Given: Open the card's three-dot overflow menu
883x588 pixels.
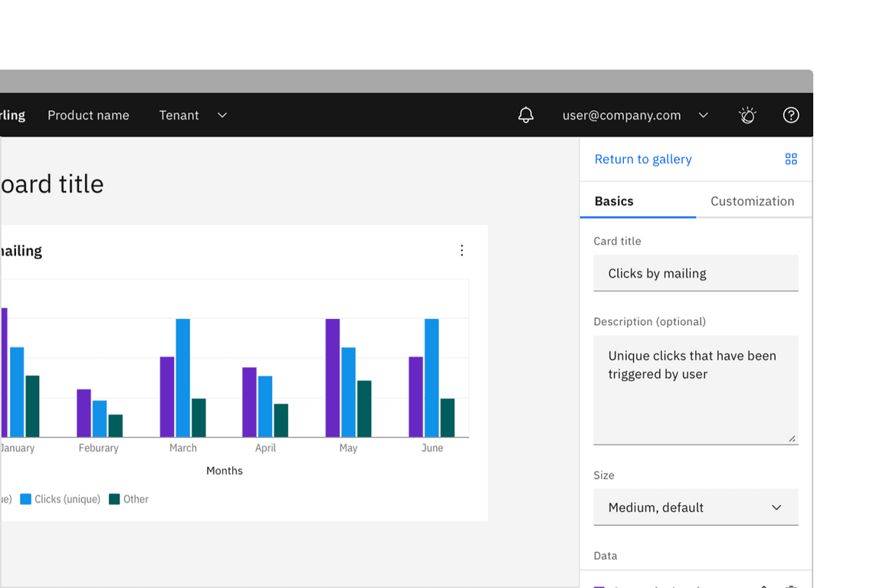Looking at the screenshot, I should [x=461, y=251].
